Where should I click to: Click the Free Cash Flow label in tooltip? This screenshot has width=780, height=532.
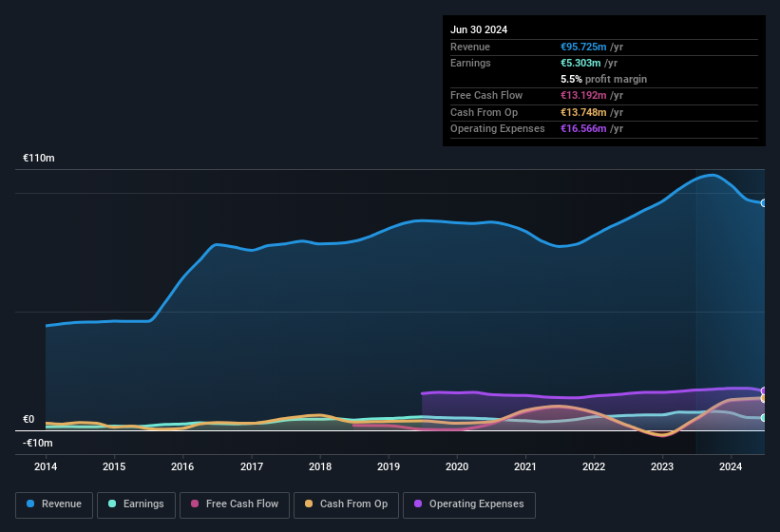point(486,95)
